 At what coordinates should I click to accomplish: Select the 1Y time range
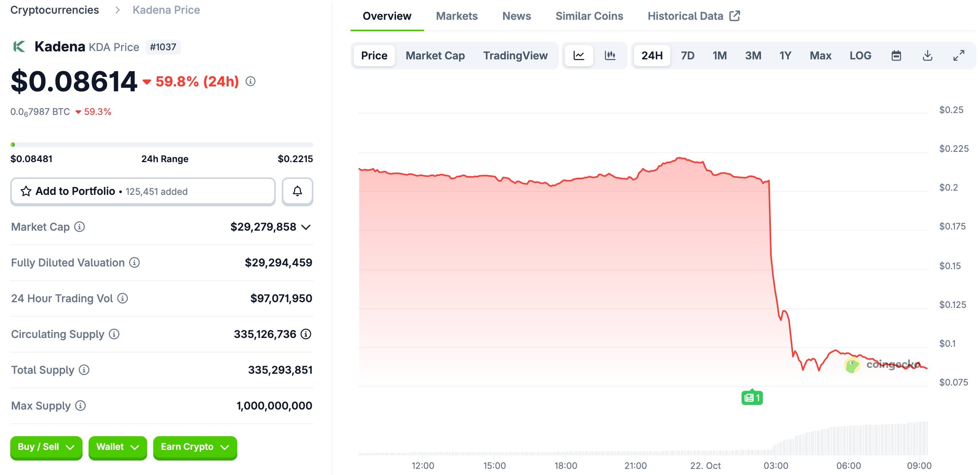(x=785, y=56)
